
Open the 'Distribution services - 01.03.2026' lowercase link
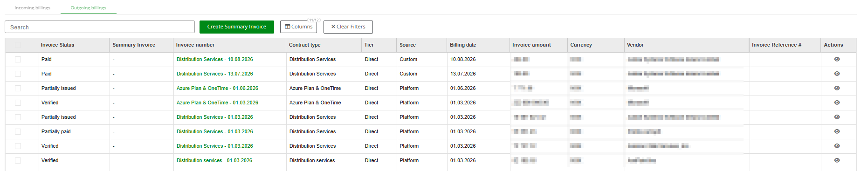click(214, 160)
